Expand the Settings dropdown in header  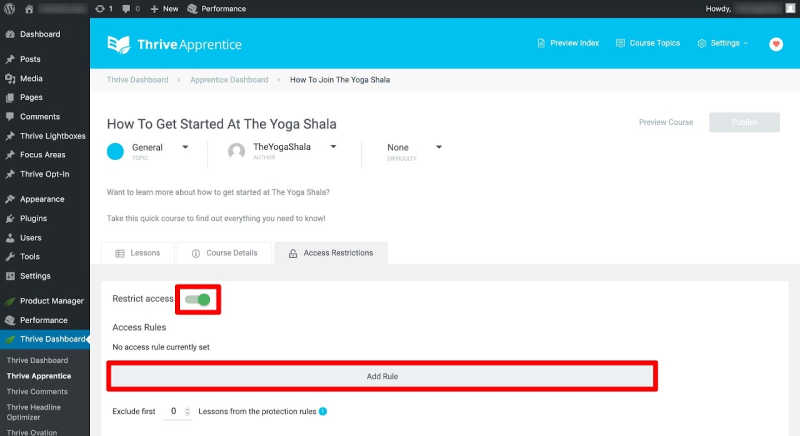(x=745, y=43)
